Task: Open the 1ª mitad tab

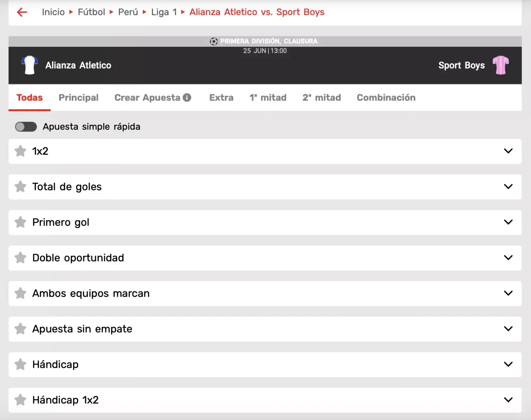Action: [x=268, y=98]
